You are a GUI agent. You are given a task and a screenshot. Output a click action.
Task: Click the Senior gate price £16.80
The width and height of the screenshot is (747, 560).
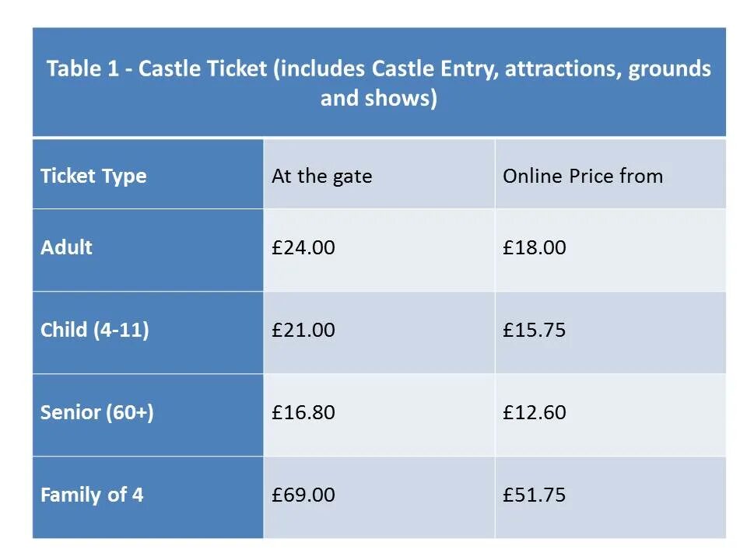coord(303,412)
